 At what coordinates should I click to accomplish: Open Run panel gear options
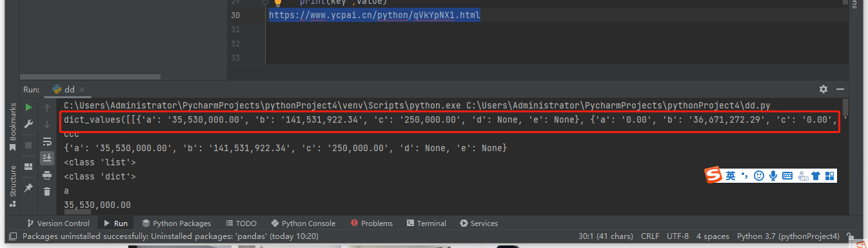tap(823, 89)
